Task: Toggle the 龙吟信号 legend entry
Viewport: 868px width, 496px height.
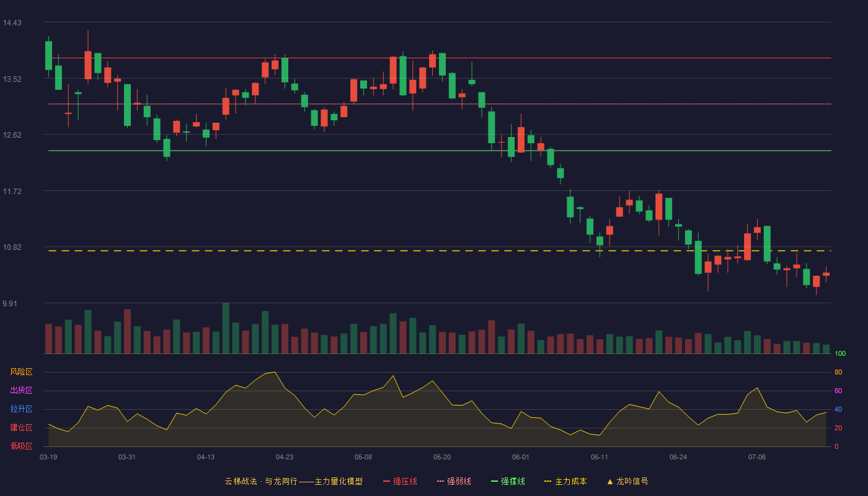Action: pos(627,481)
